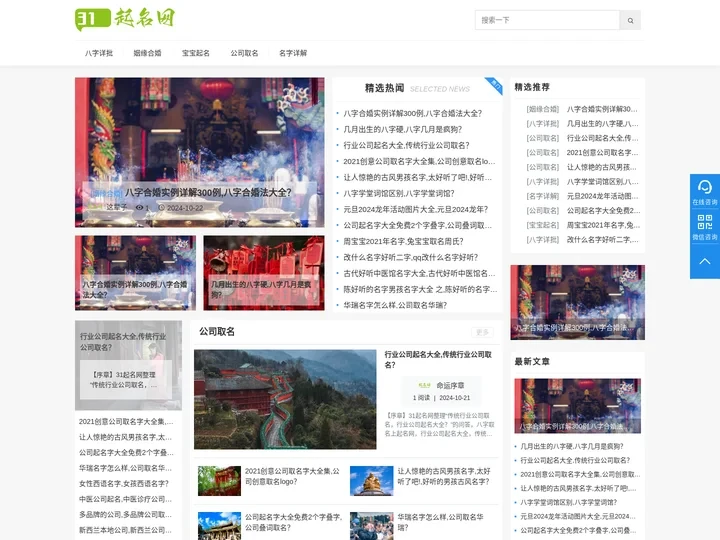Open the 婚缘合婚 menu item
Viewport: 720px width, 540px height.
pos(147,53)
